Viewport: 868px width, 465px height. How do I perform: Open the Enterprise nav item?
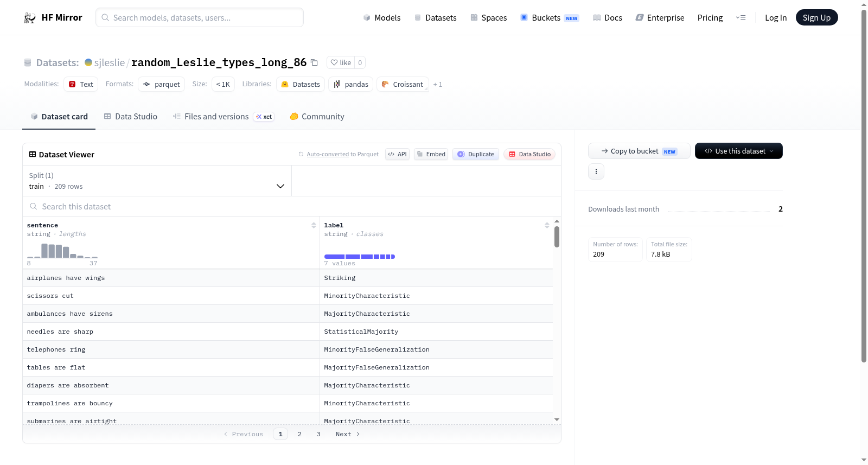(x=660, y=18)
